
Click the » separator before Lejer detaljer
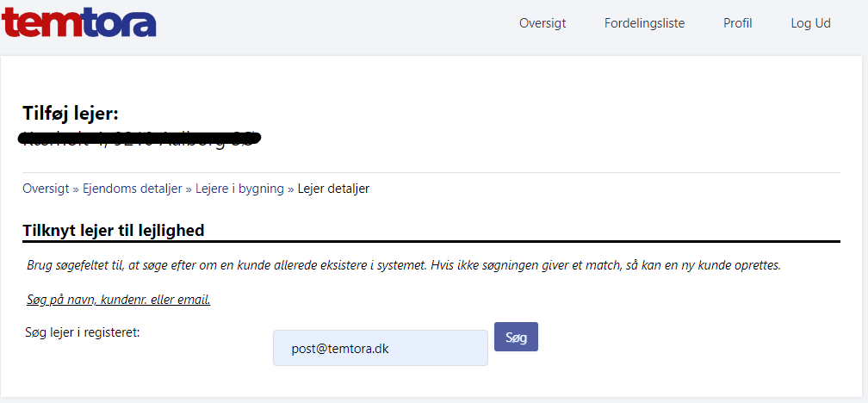291,189
